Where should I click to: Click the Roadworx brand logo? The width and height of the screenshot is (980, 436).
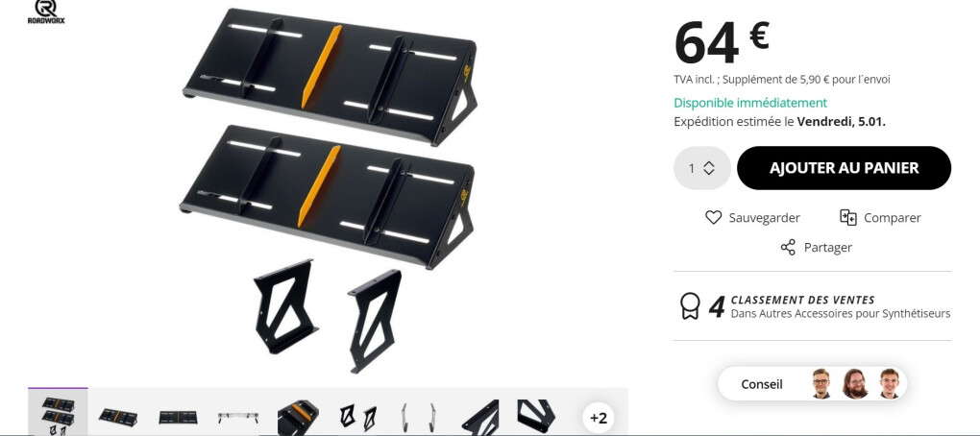pos(45,12)
